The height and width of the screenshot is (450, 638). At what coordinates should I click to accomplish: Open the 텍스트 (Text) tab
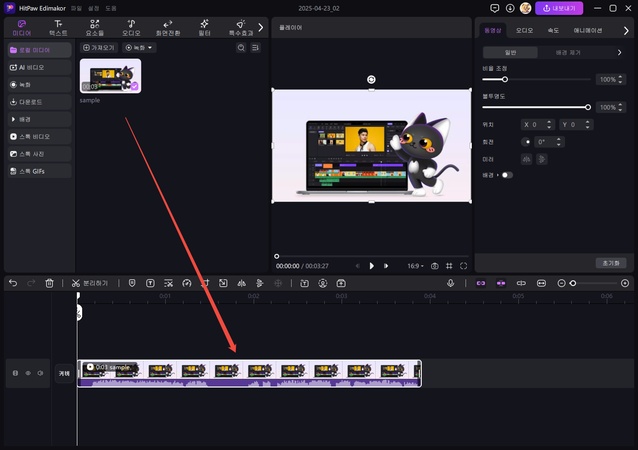coord(59,27)
